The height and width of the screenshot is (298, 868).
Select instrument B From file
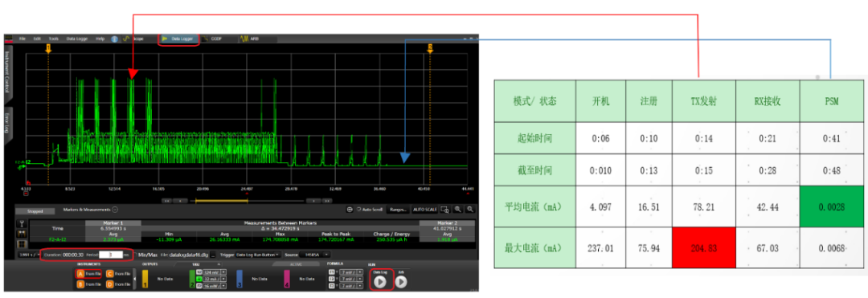[88, 284]
